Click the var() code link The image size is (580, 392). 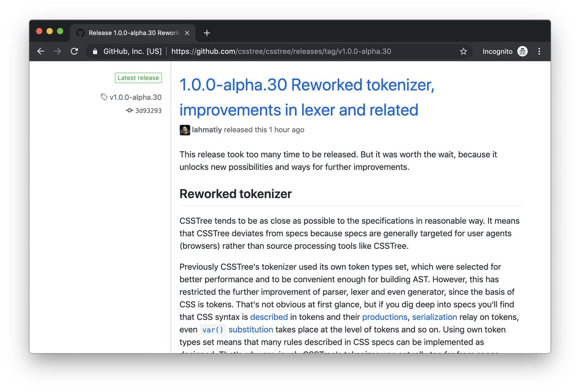pyautogui.click(x=212, y=330)
